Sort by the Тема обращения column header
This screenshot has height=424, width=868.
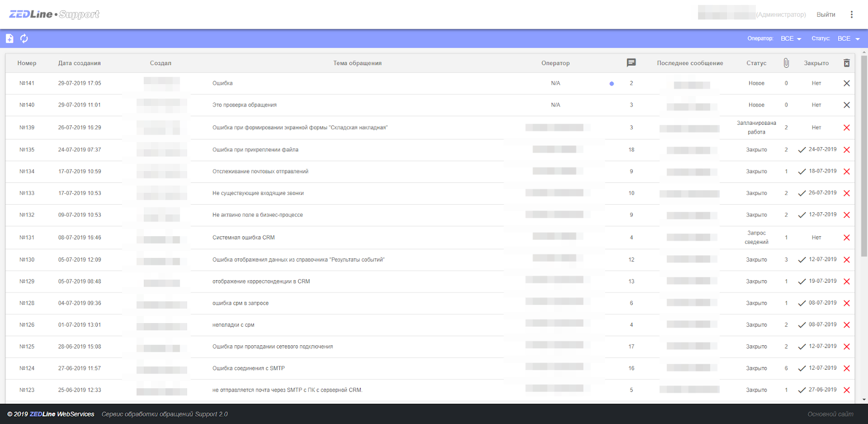pyautogui.click(x=358, y=63)
